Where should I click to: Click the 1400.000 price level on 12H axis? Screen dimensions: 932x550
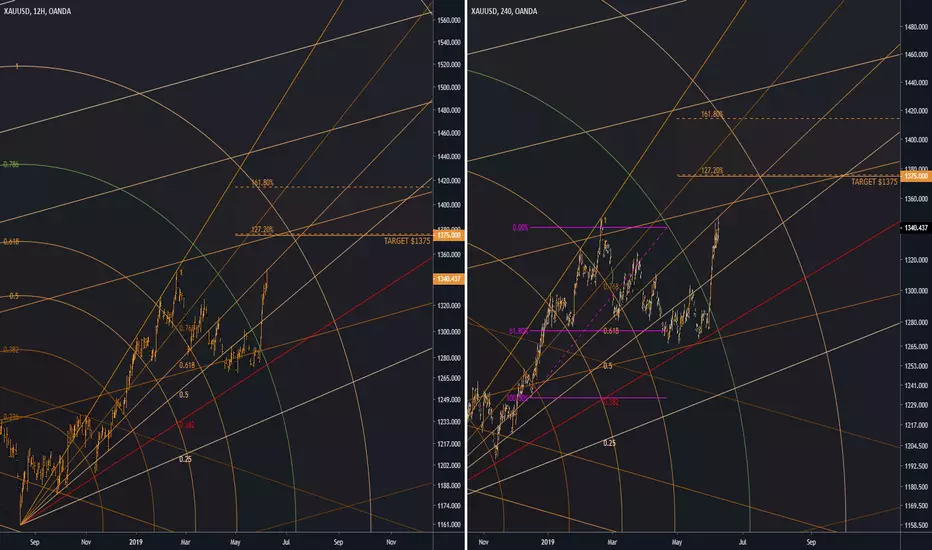(449, 205)
